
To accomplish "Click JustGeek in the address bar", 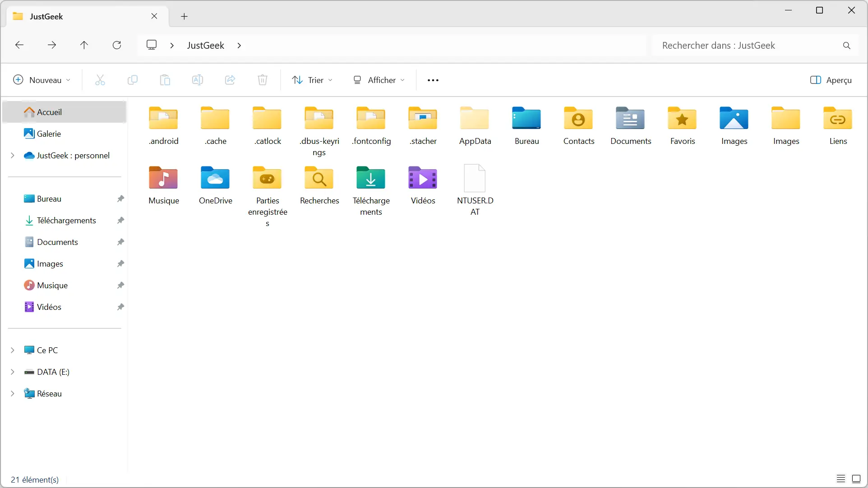I will [x=206, y=46].
